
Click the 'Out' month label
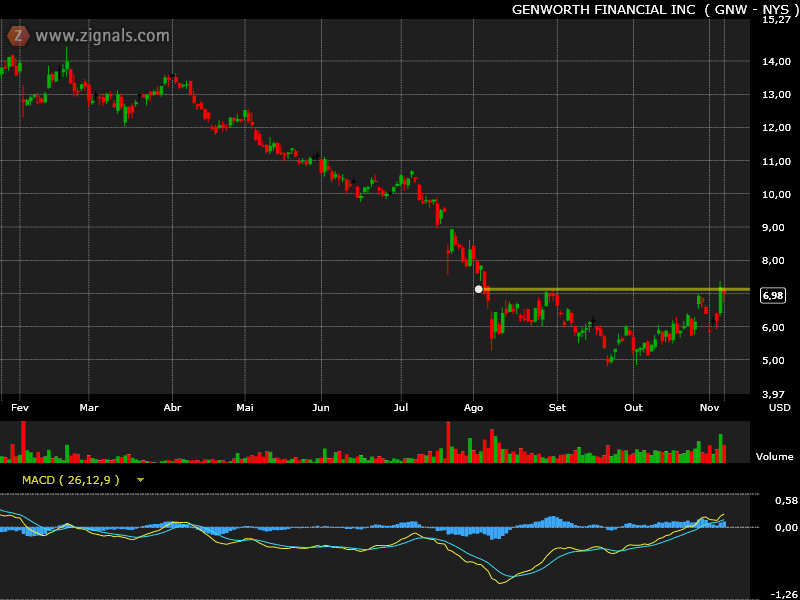coord(634,408)
